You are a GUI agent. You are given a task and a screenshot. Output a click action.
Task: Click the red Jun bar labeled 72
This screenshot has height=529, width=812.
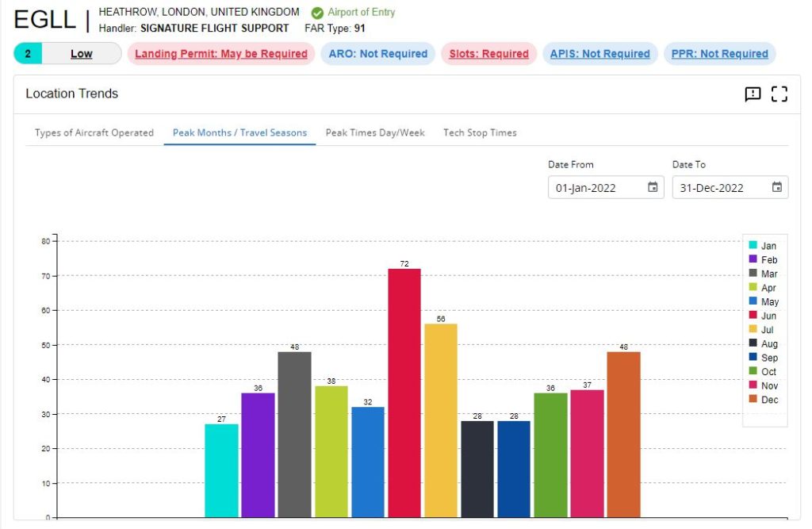click(x=404, y=393)
